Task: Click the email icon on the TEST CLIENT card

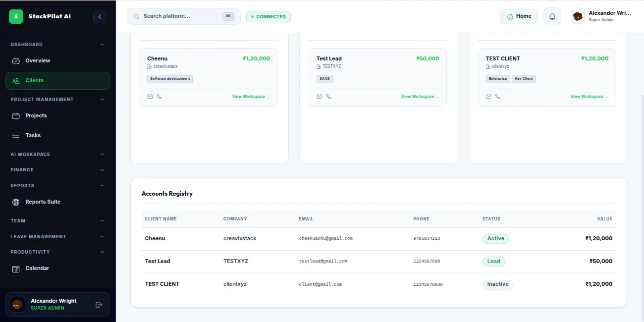Action: (489, 97)
